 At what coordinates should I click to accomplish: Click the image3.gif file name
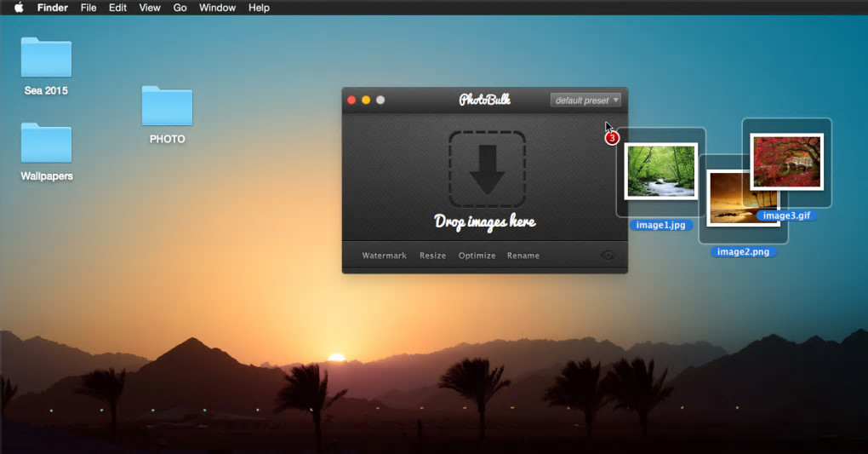pos(786,216)
